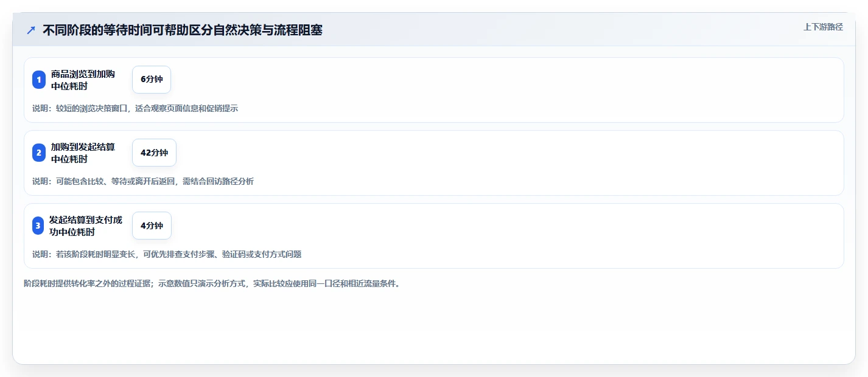Click the note about 需结合回访路径分析
Screen dimensions: 868x377
tap(143, 182)
